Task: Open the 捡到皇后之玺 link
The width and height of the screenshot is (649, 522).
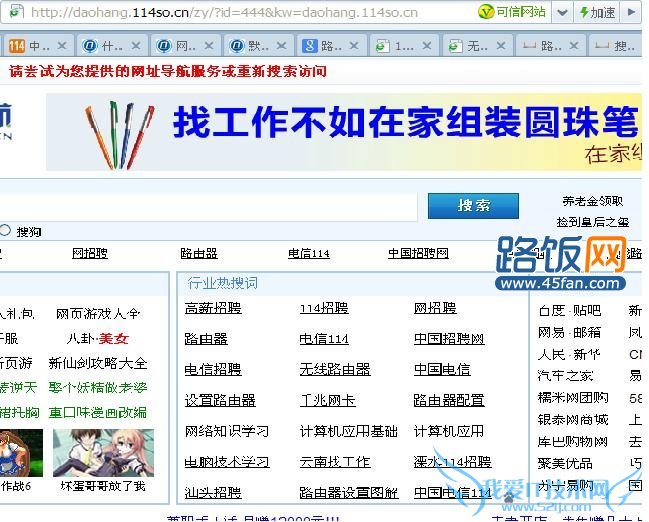Action: [593, 222]
